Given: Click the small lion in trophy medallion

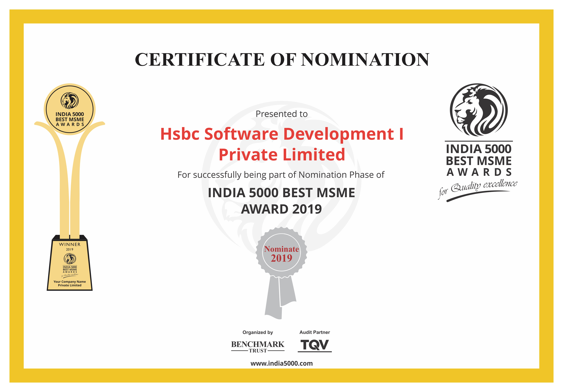Looking at the screenshot, I should tap(70, 101).
